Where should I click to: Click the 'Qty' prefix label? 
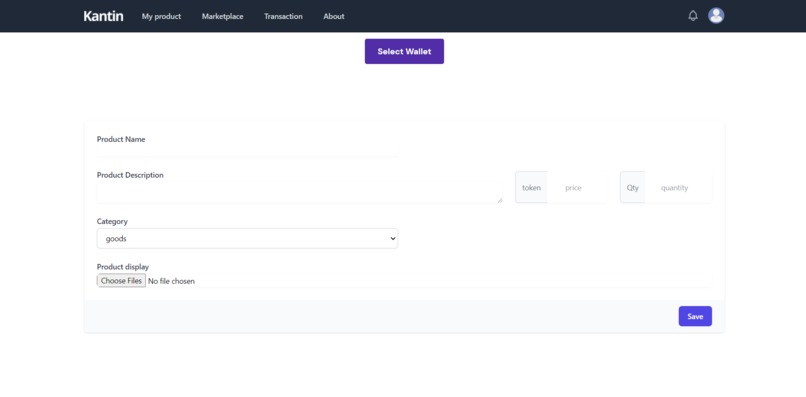click(633, 188)
